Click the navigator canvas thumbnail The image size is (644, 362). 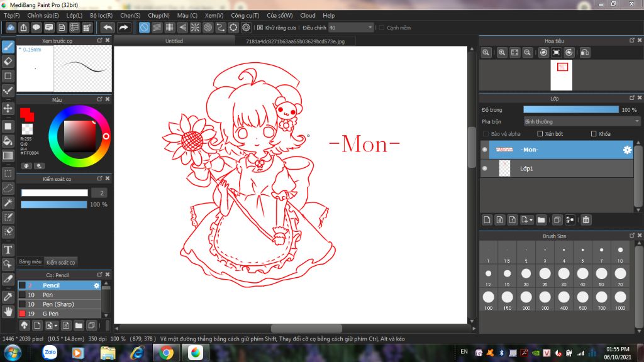click(x=561, y=75)
